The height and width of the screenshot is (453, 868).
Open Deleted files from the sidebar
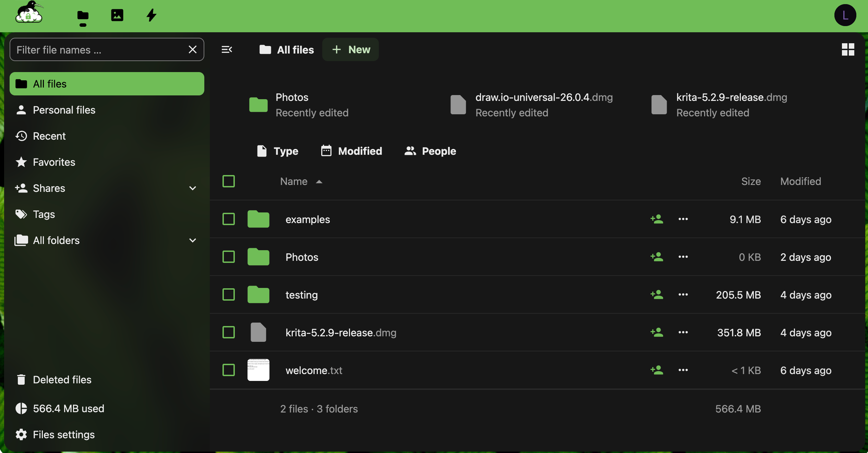[x=62, y=379]
